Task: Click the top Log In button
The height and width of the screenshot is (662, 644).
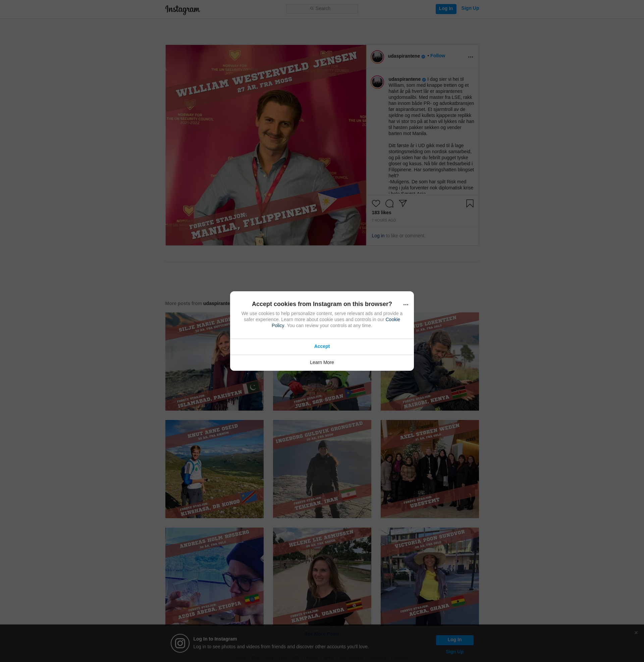Action: (x=446, y=9)
